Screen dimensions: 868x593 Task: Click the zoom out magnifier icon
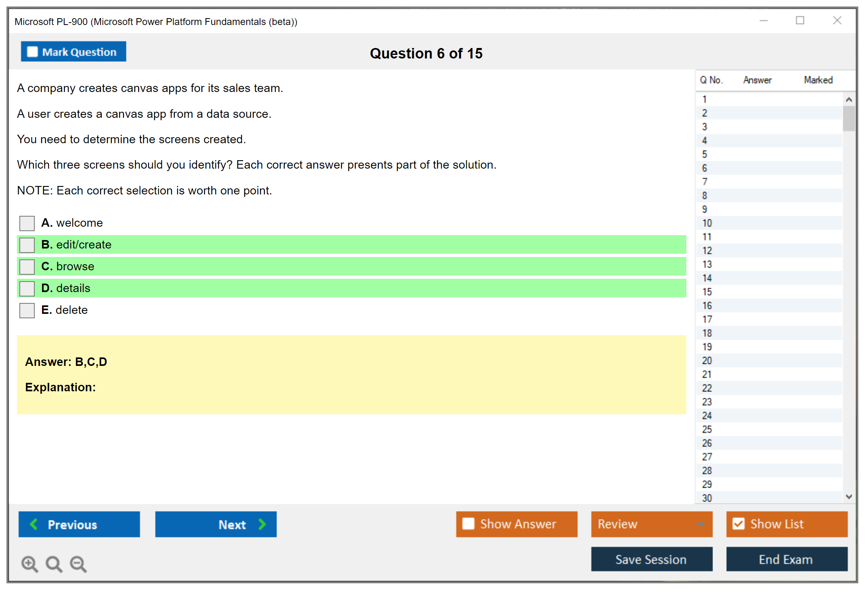[x=78, y=564]
